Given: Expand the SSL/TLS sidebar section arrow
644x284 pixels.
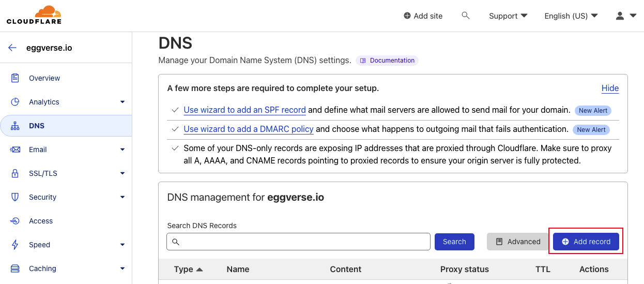Looking at the screenshot, I should [x=122, y=173].
